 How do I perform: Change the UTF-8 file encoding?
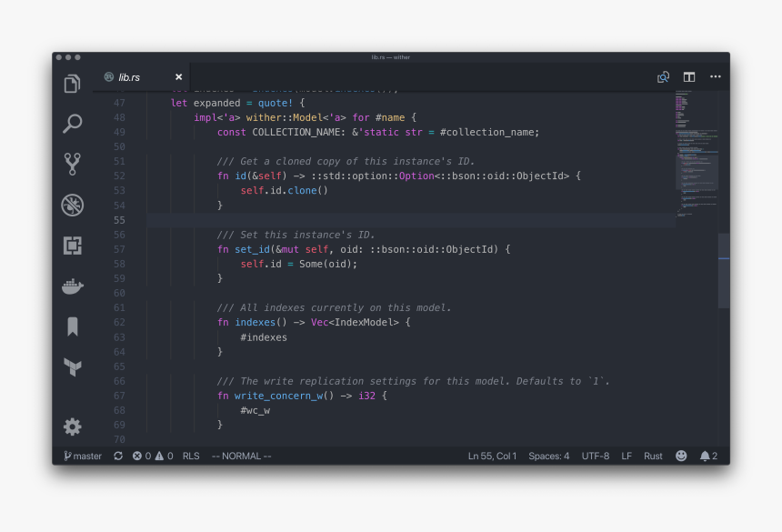tap(596, 456)
